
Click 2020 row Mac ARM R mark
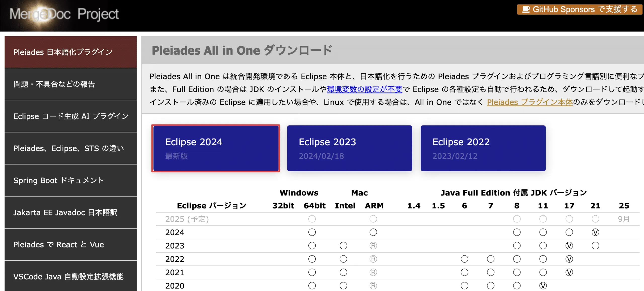point(373,286)
